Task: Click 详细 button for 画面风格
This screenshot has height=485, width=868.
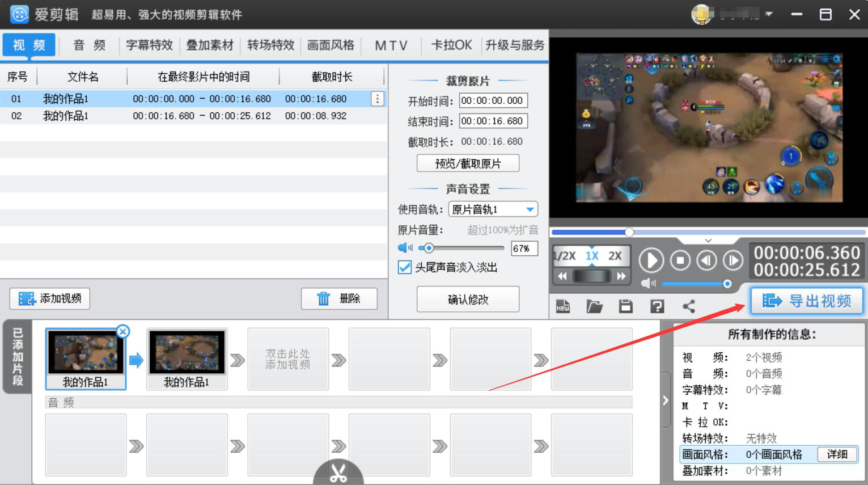Action: click(x=837, y=454)
